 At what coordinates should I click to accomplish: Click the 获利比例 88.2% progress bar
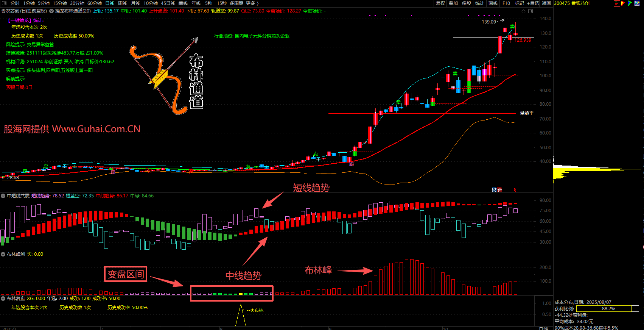608,309
